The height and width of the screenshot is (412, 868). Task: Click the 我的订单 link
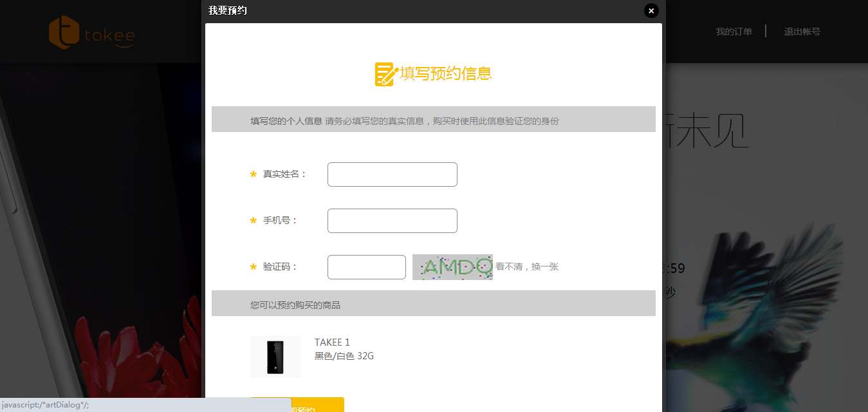tap(734, 31)
